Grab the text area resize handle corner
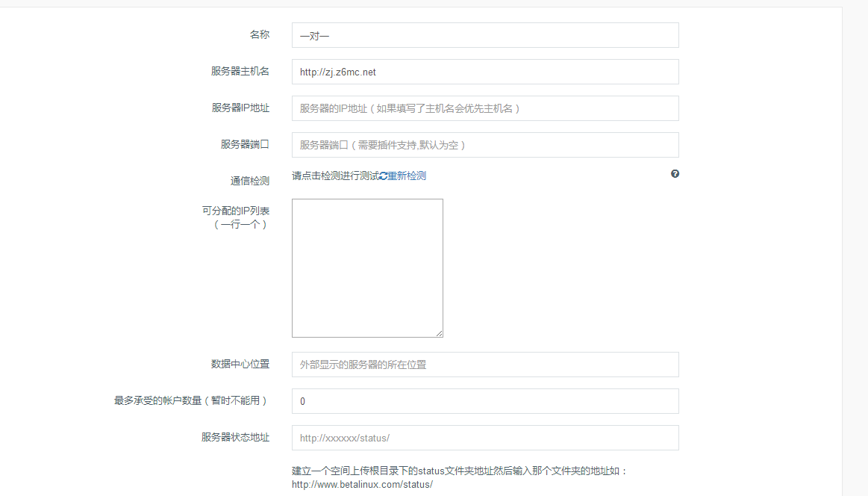 439,333
